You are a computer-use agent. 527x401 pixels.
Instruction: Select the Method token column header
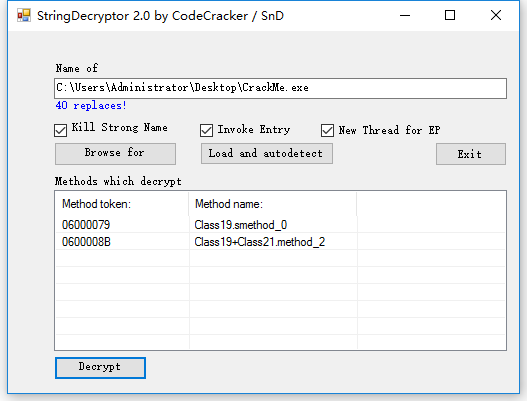click(122, 204)
